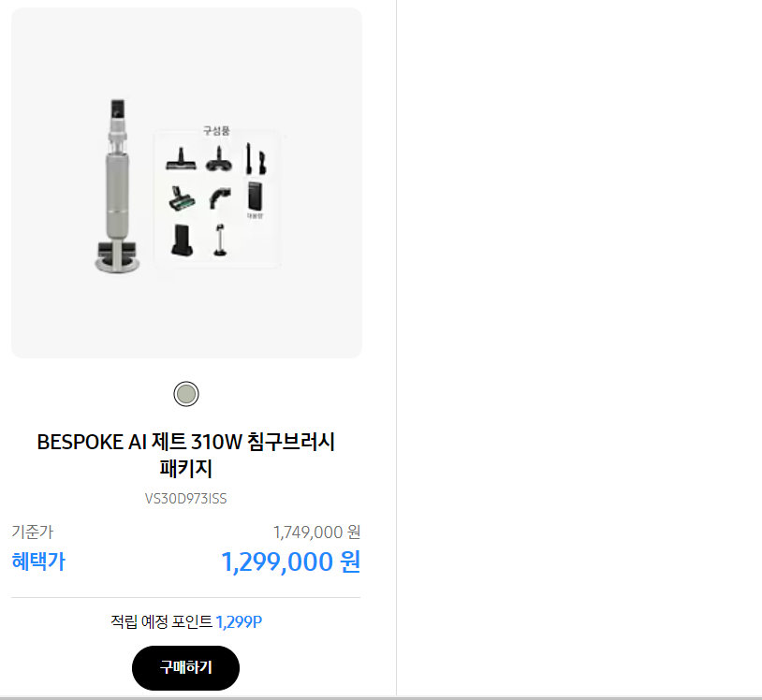The width and height of the screenshot is (762, 700).
Task: Click the main brush nozzle icon in 구성품 panel
Action: (x=181, y=160)
